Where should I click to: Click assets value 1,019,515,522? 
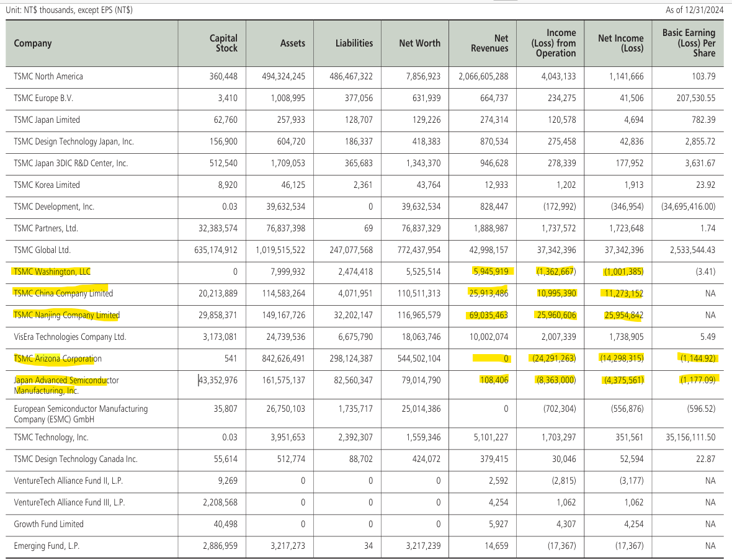tap(280, 250)
